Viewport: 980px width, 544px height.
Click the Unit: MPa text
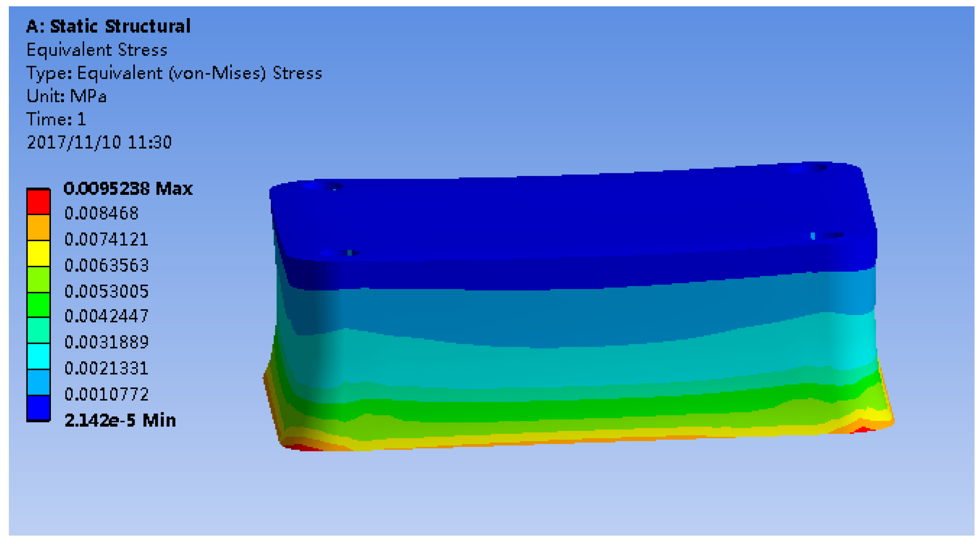pos(66,96)
